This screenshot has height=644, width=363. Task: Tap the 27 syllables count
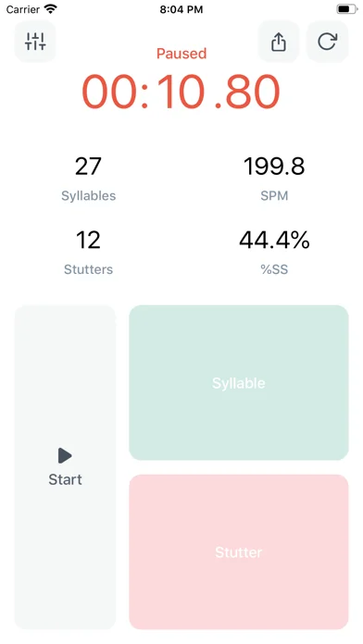88,167
